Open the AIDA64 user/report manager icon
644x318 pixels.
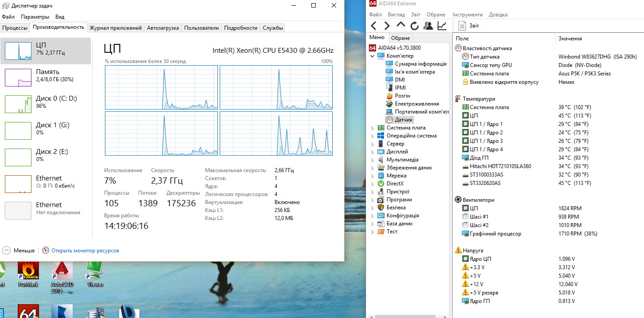(x=428, y=26)
